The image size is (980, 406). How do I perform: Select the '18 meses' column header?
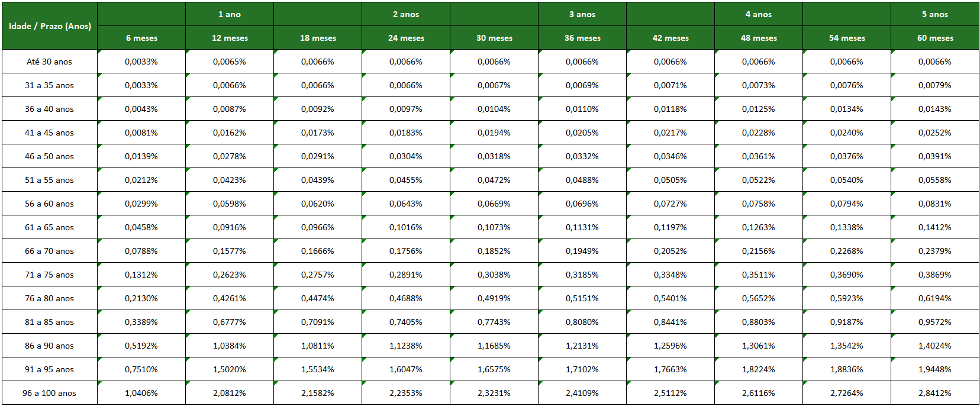[318, 38]
